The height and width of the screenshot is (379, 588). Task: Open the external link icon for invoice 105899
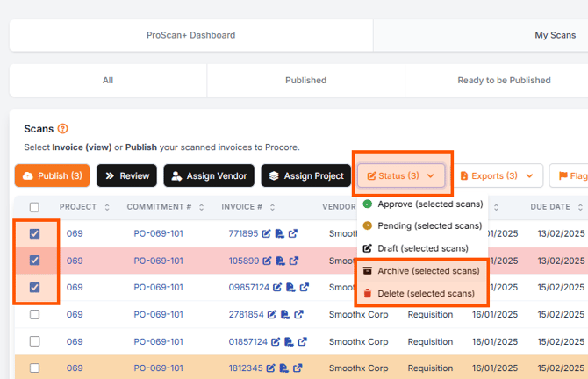[294, 261]
